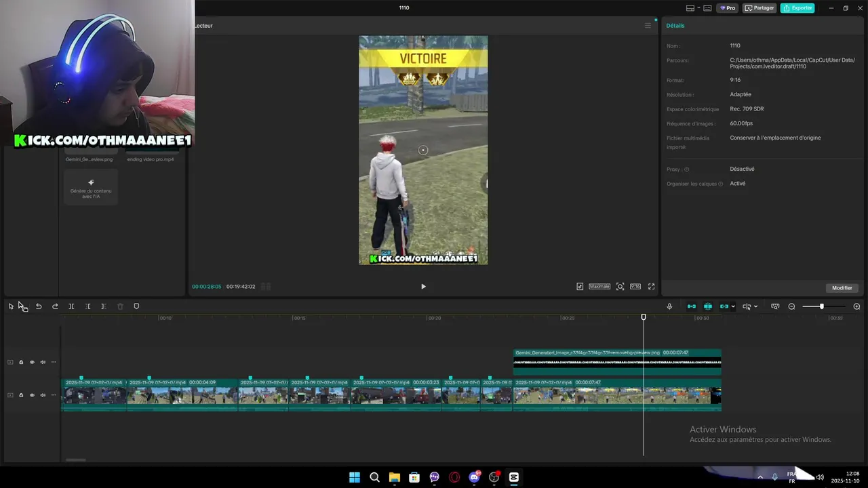Click the Exporter button
The width and height of the screenshot is (868, 488).
tap(797, 8)
